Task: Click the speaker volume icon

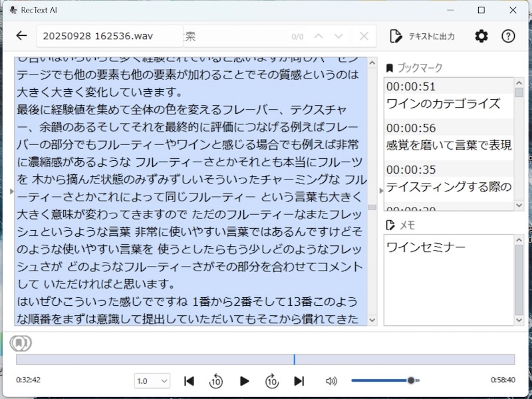Action: point(331,380)
